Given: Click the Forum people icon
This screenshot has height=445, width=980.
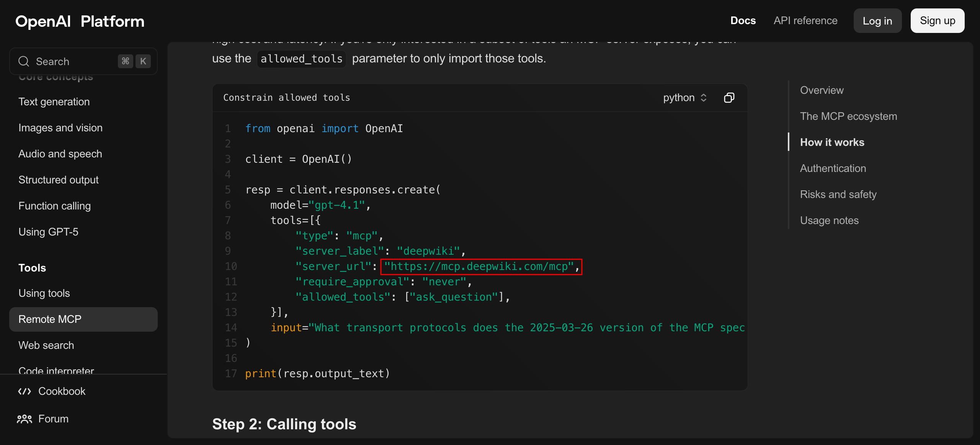Looking at the screenshot, I should (x=24, y=419).
